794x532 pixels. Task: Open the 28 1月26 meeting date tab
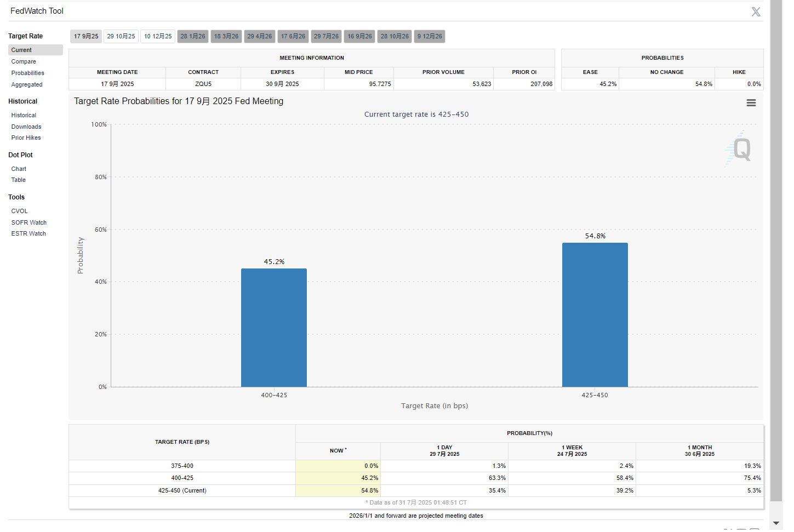[193, 37]
